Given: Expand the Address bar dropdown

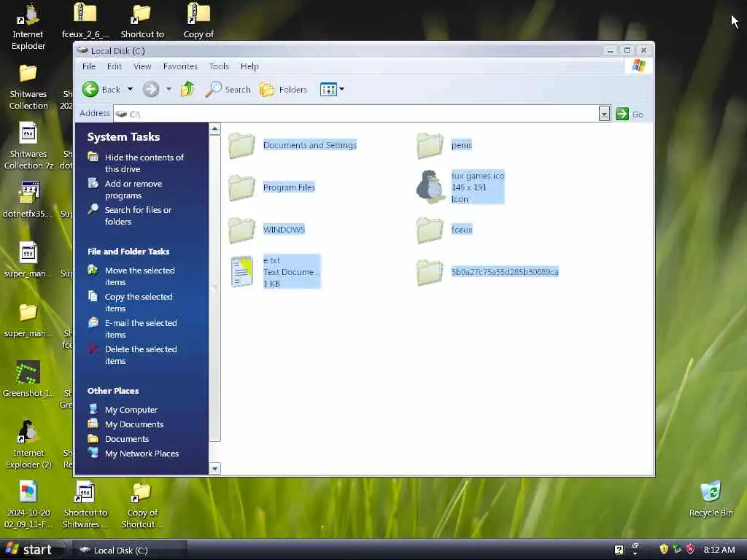Looking at the screenshot, I should [604, 114].
